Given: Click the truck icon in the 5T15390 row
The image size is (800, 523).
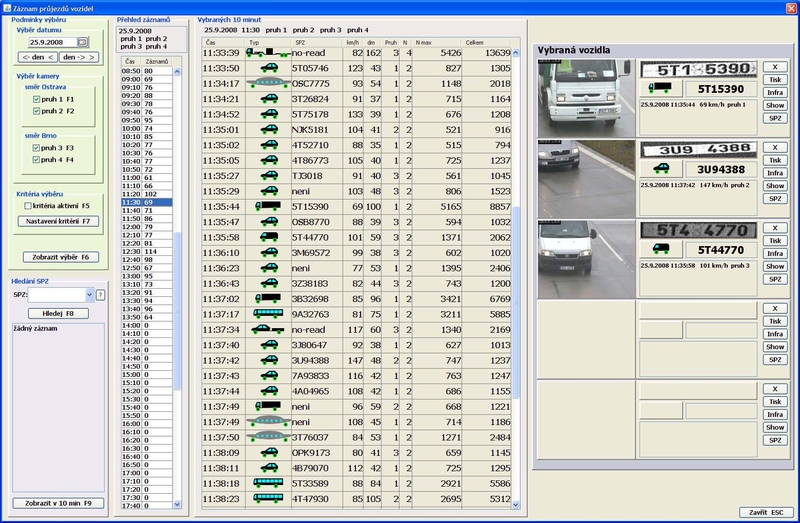Looking at the screenshot, I should click(x=267, y=205).
